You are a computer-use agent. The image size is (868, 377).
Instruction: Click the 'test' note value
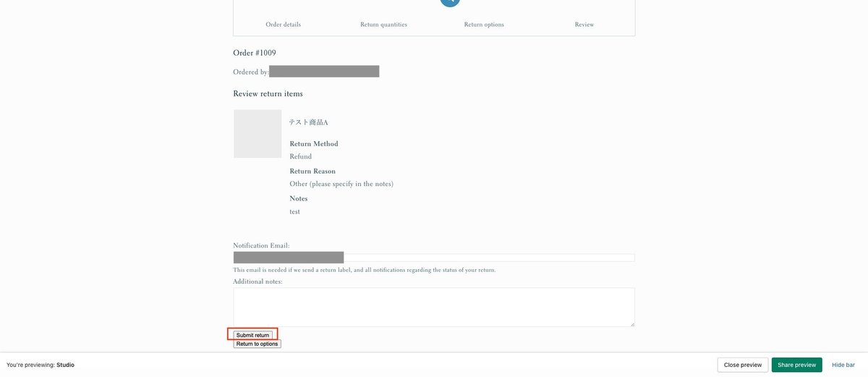(294, 211)
